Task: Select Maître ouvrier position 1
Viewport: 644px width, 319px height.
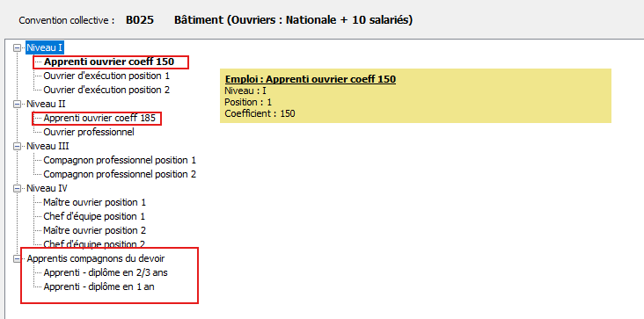Action: point(95,202)
